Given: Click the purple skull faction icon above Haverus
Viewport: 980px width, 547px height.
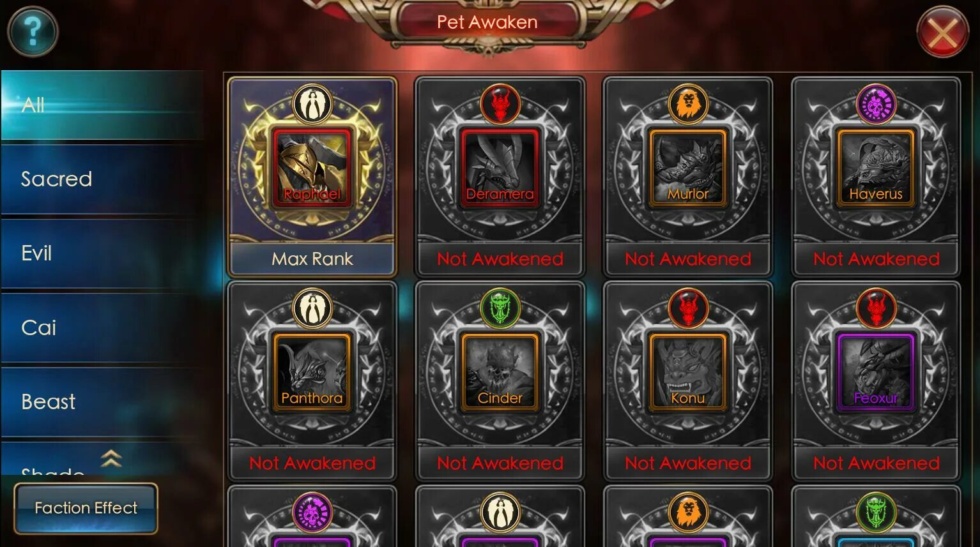Looking at the screenshot, I should 876,103.
